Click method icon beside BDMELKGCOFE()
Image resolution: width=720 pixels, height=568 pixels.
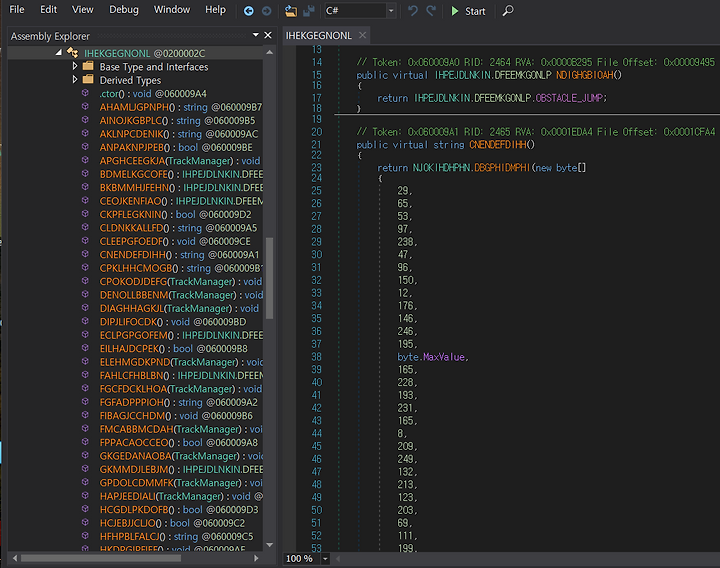(85, 174)
